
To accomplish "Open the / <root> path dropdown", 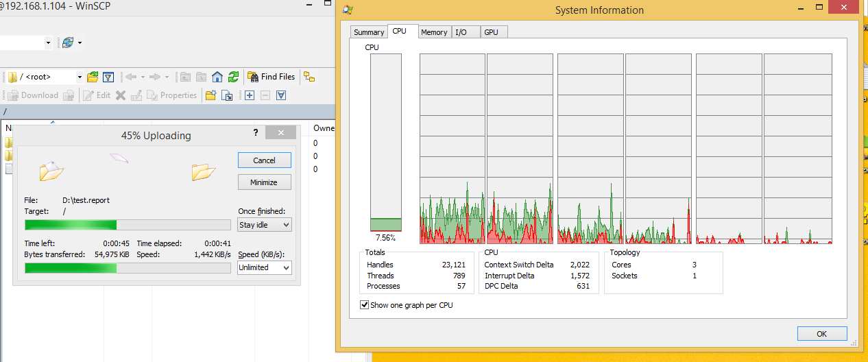I will click(80, 77).
